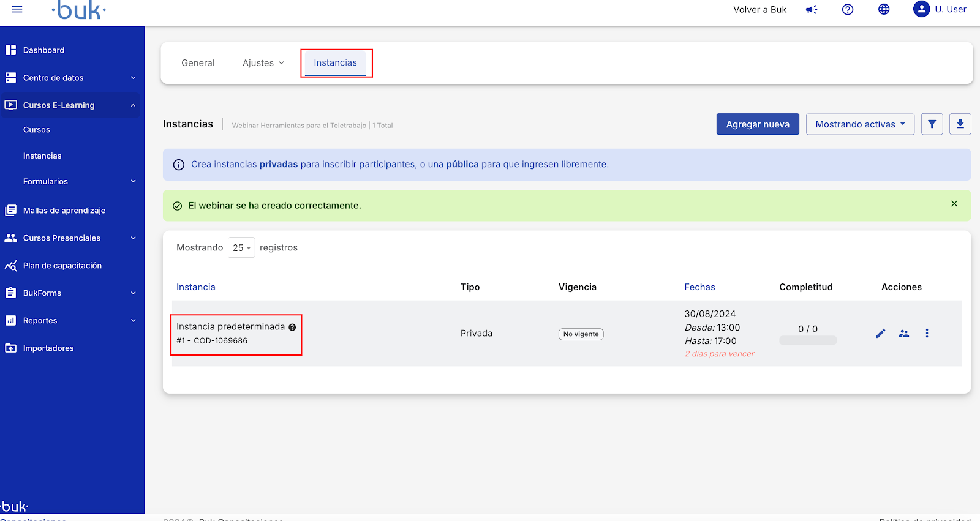
Task: Open the help question mark icon
Action: (x=848, y=9)
